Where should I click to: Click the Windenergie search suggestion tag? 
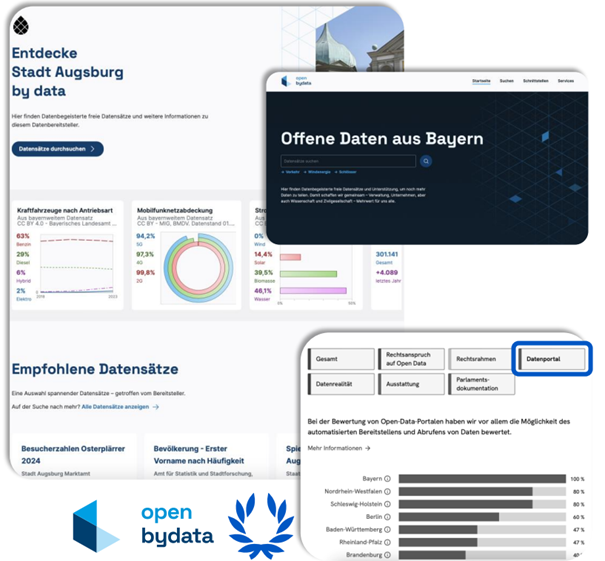(317, 172)
